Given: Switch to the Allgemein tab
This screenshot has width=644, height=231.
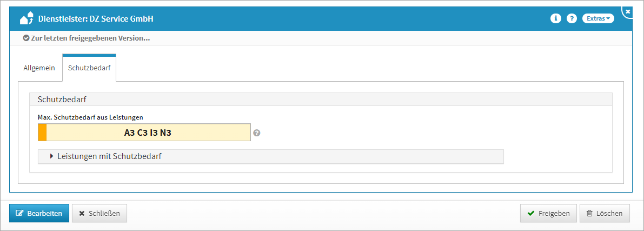Looking at the screenshot, I should (x=39, y=68).
